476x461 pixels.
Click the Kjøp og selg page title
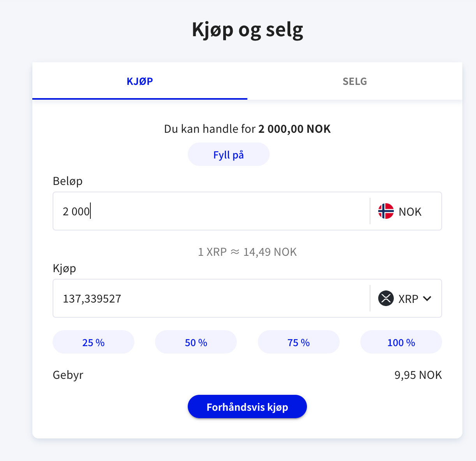pyautogui.click(x=247, y=30)
